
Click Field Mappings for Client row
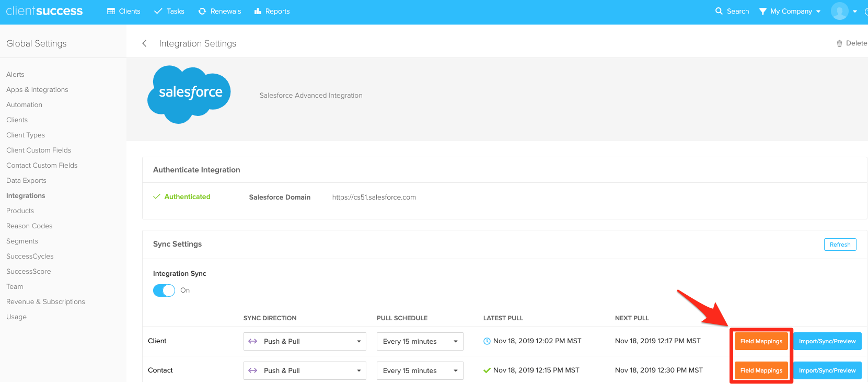[x=761, y=341]
